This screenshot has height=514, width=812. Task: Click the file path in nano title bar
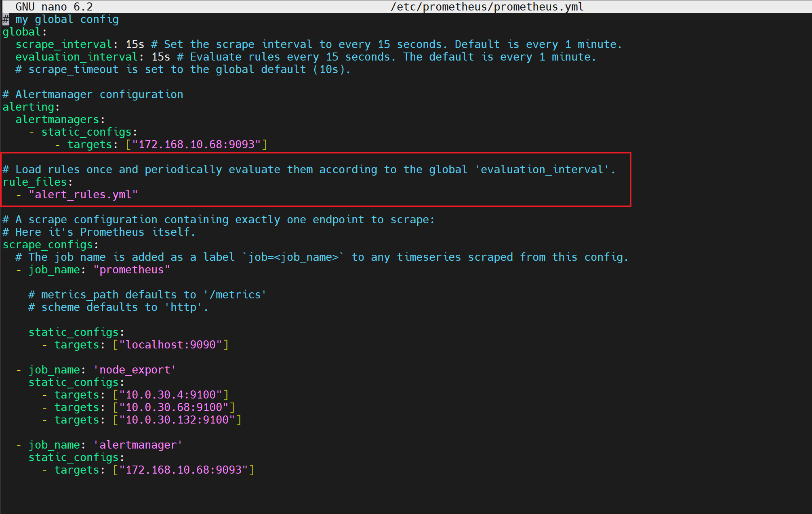tap(487, 7)
